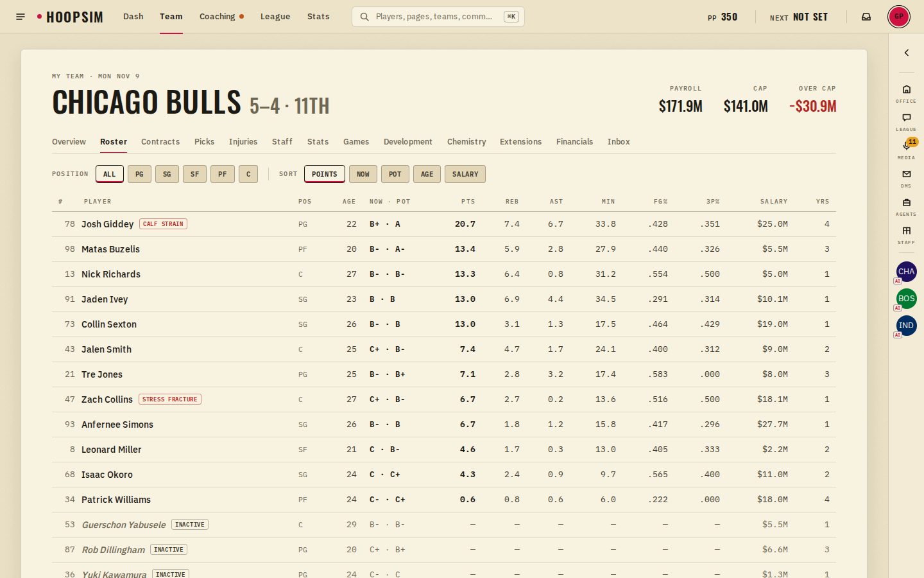Go to the Chemistry tab
Screen dimensions: 924x578
(x=466, y=142)
